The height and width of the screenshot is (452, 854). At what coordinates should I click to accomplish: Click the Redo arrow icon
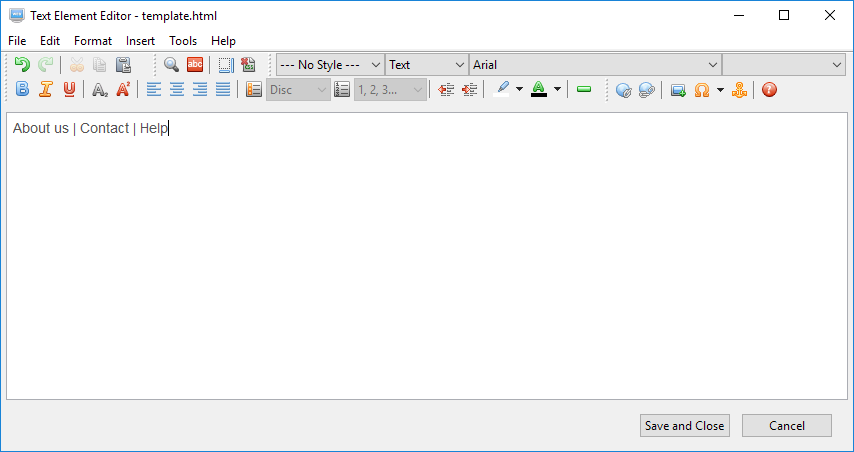coord(45,65)
